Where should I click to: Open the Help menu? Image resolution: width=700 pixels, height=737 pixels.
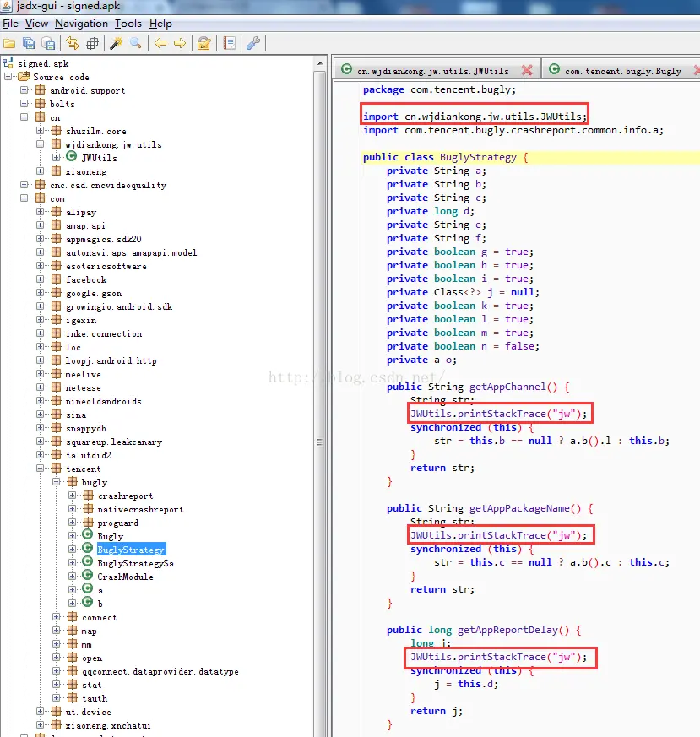tap(160, 24)
